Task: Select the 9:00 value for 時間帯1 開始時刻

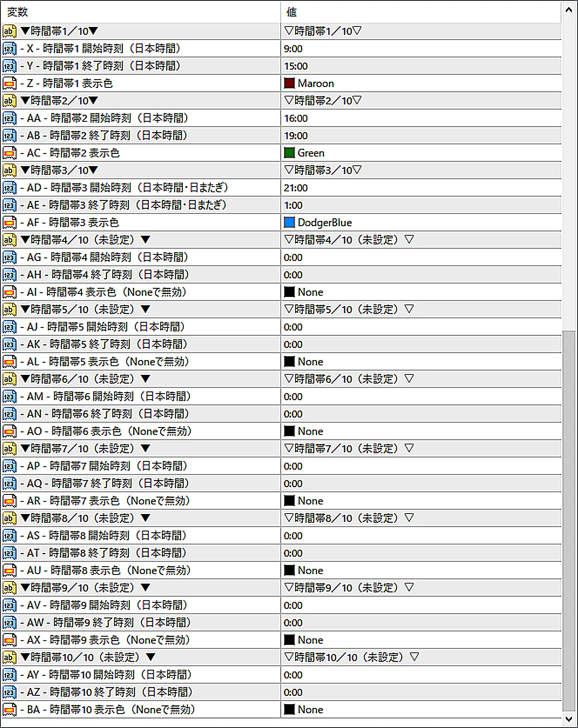Action: (421, 49)
